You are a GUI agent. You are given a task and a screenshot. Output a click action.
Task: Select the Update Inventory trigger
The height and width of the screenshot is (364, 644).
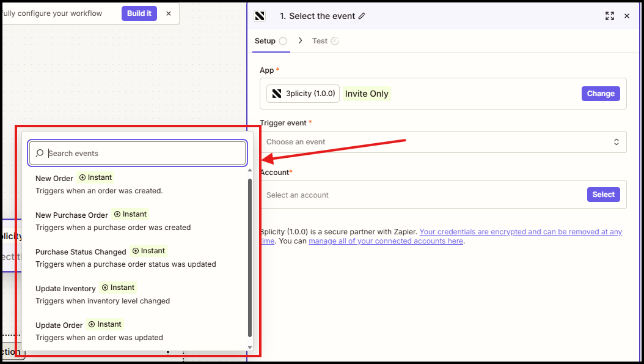point(136,294)
